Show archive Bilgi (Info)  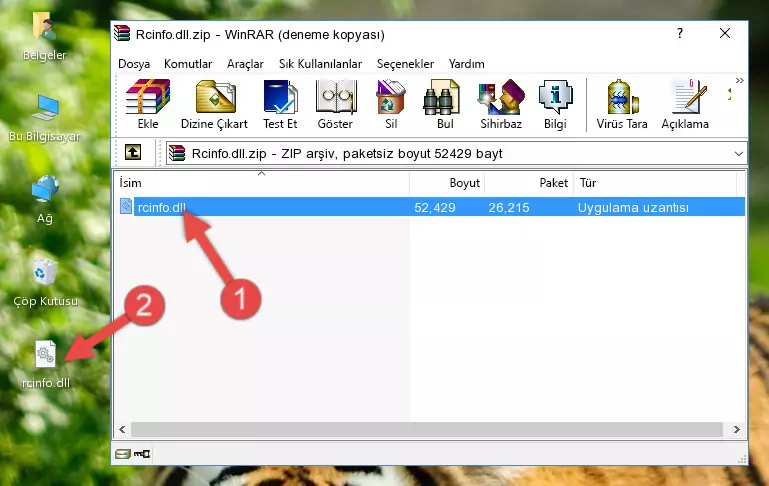tap(555, 104)
